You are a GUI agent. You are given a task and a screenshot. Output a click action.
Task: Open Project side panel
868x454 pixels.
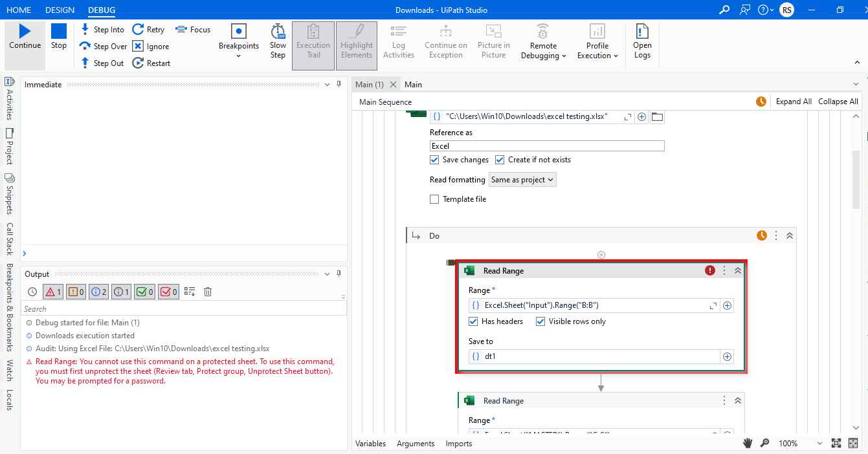pyautogui.click(x=10, y=146)
